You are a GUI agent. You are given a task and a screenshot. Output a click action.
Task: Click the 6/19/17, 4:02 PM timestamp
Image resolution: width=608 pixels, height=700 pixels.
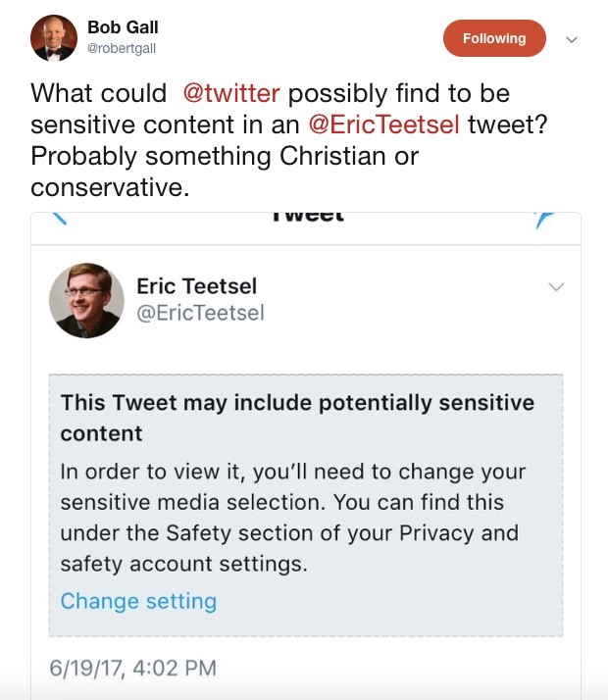tap(132, 668)
